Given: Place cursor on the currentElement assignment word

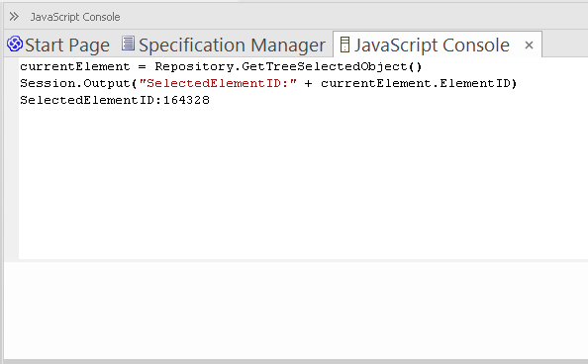Looking at the screenshot, I should coord(75,66).
